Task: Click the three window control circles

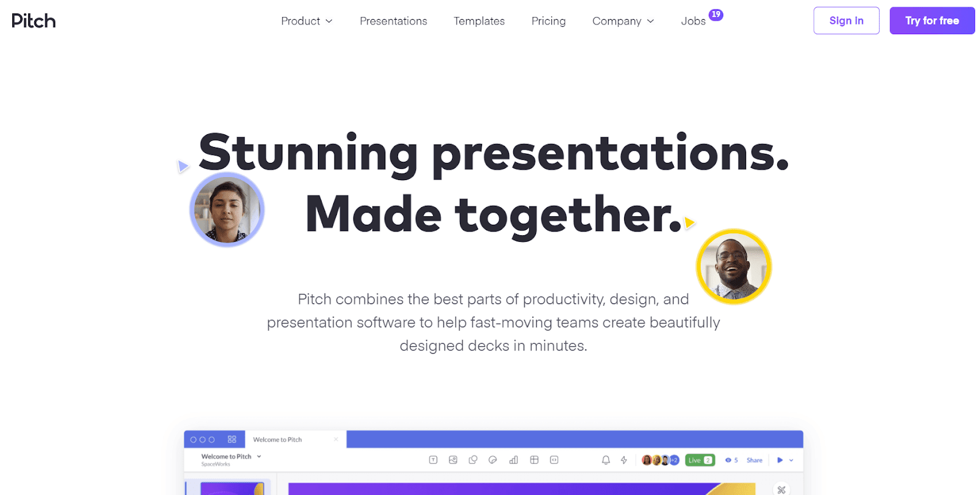Action: tap(202, 439)
